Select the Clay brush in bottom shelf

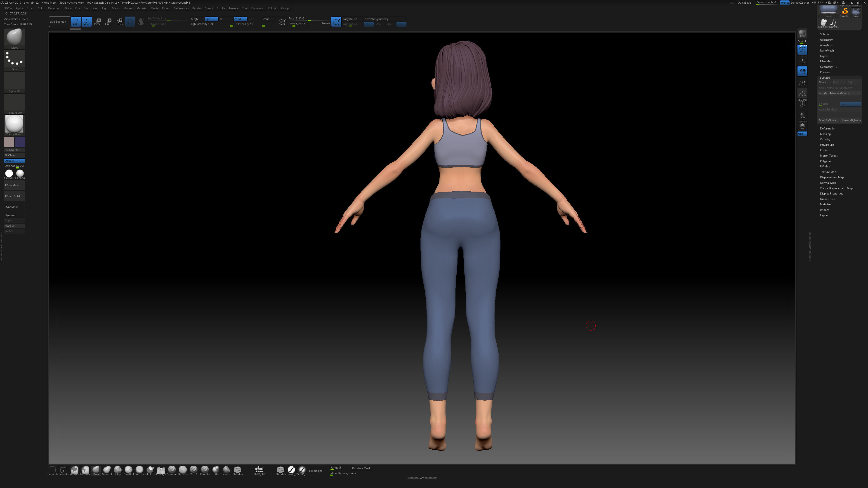click(x=118, y=470)
